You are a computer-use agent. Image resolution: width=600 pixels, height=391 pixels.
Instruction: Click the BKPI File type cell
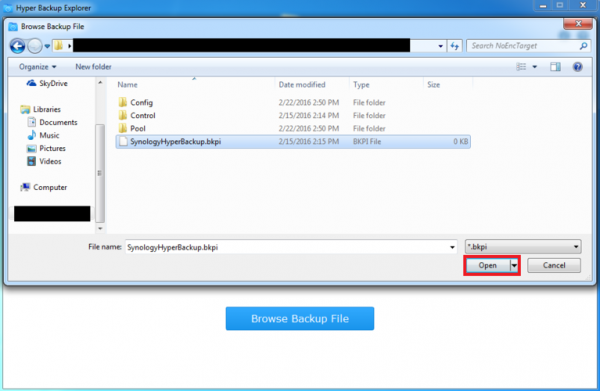point(367,142)
